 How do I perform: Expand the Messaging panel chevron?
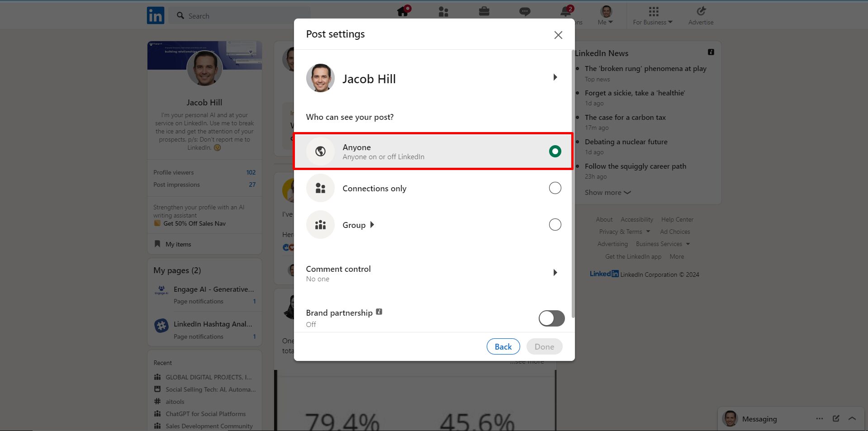point(852,419)
